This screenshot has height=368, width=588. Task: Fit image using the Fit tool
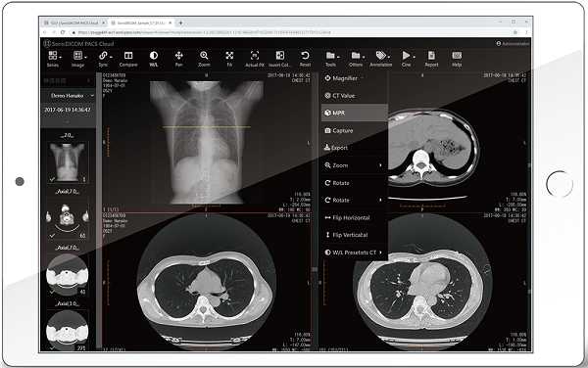(229, 59)
